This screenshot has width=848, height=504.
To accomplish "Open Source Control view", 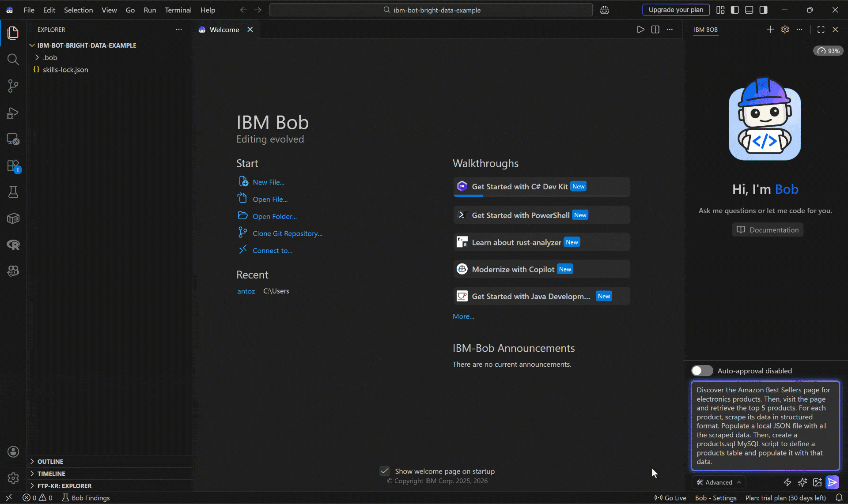I will [13, 86].
